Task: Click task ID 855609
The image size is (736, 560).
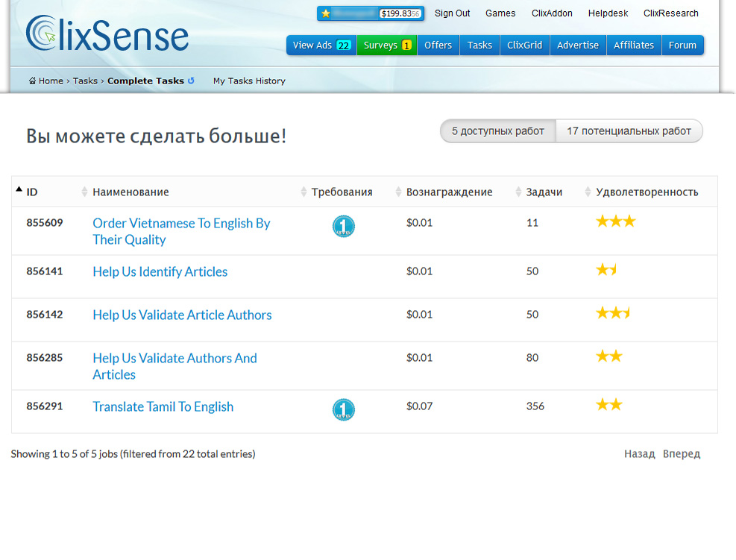Action: coord(45,222)
